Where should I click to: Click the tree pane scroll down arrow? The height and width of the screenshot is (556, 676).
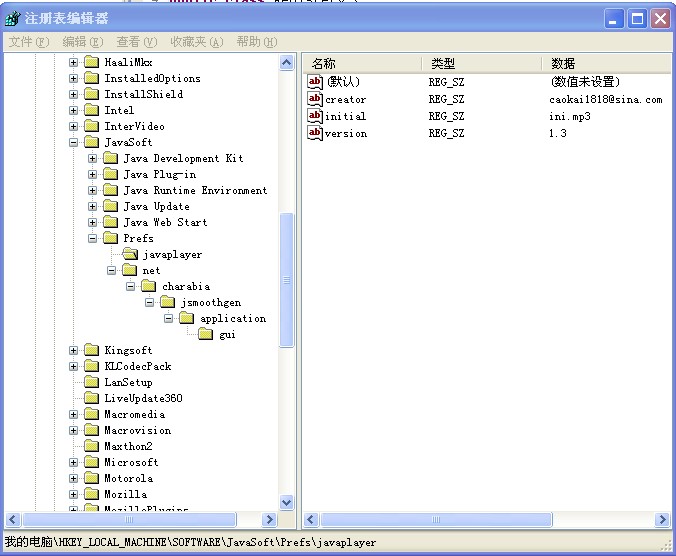coord(287,503)
